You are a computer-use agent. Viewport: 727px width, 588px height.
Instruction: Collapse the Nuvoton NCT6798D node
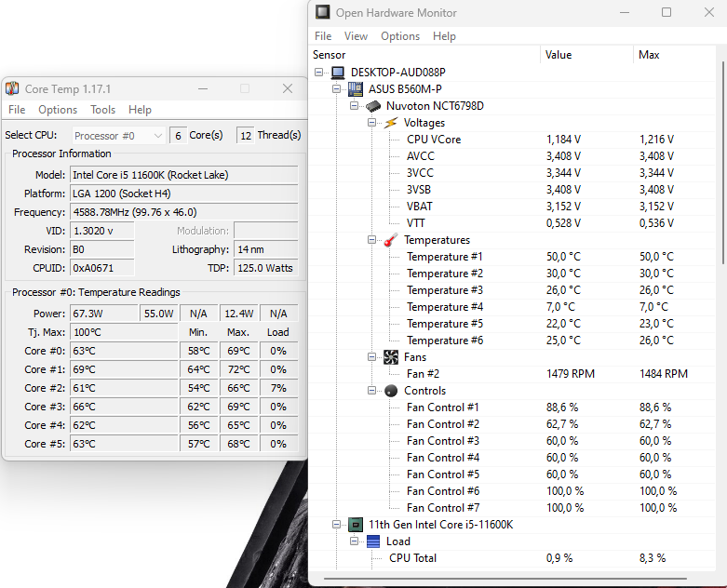click(x=355, y=106)
